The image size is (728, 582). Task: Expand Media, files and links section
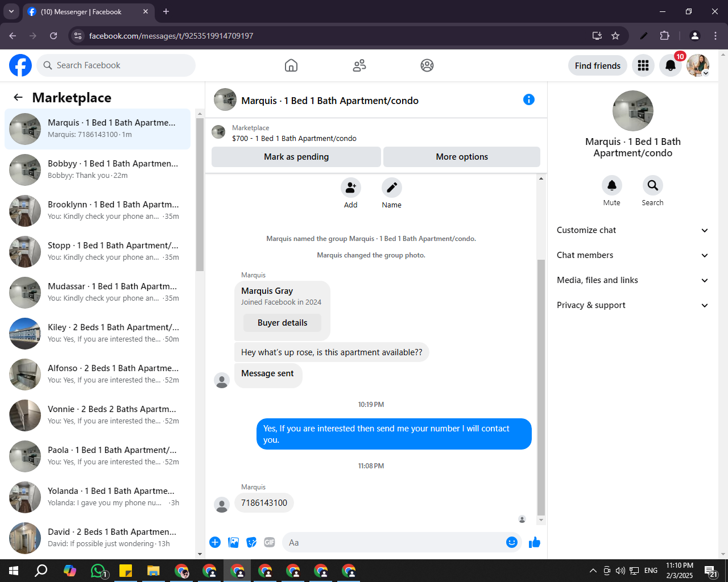coord(632,280)
